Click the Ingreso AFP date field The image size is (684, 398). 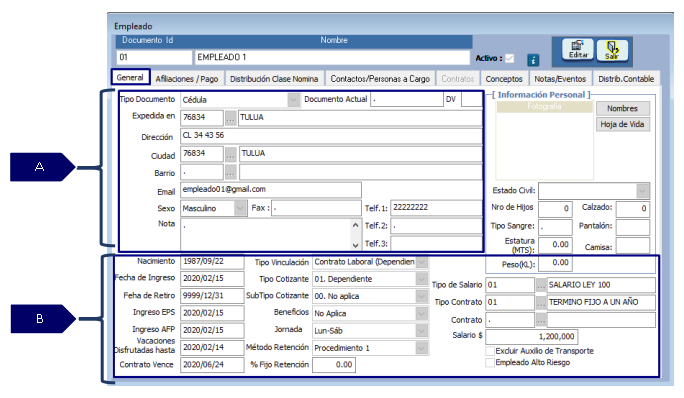point(212,330)
